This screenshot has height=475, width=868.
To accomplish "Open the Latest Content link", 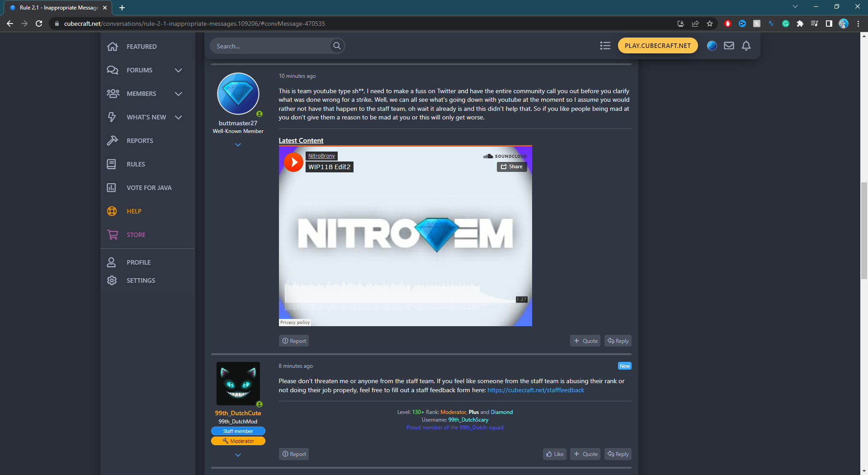I will pos(301,141).
